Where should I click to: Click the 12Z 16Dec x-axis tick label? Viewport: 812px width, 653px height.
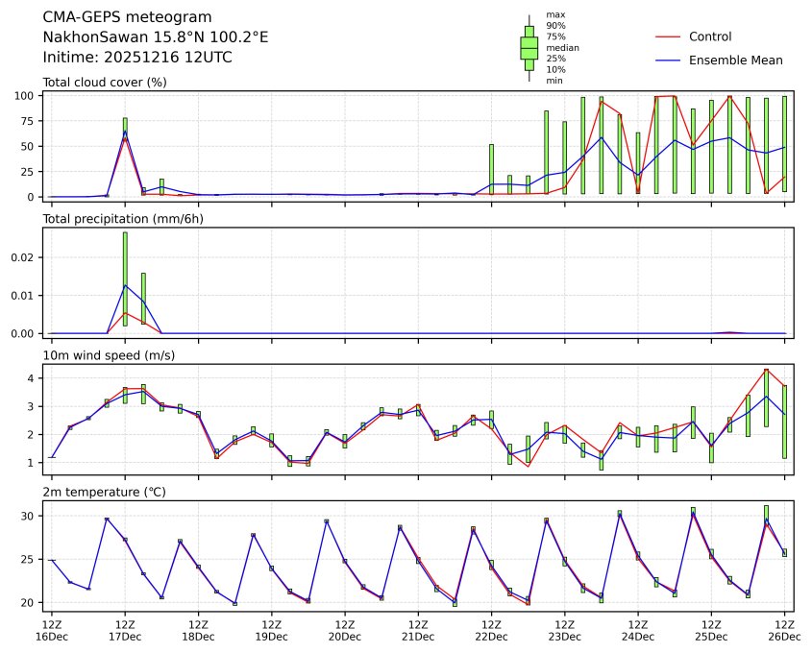52,630
